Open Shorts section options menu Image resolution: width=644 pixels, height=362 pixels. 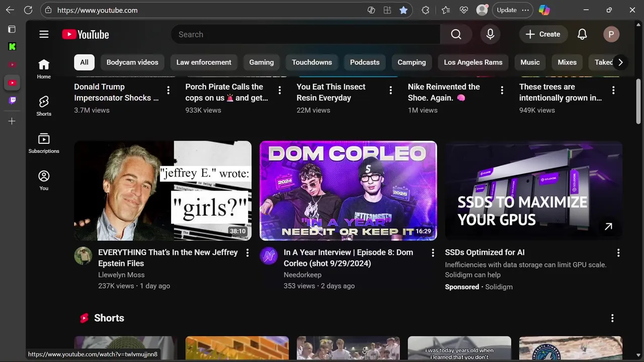[x=612, y=318]
